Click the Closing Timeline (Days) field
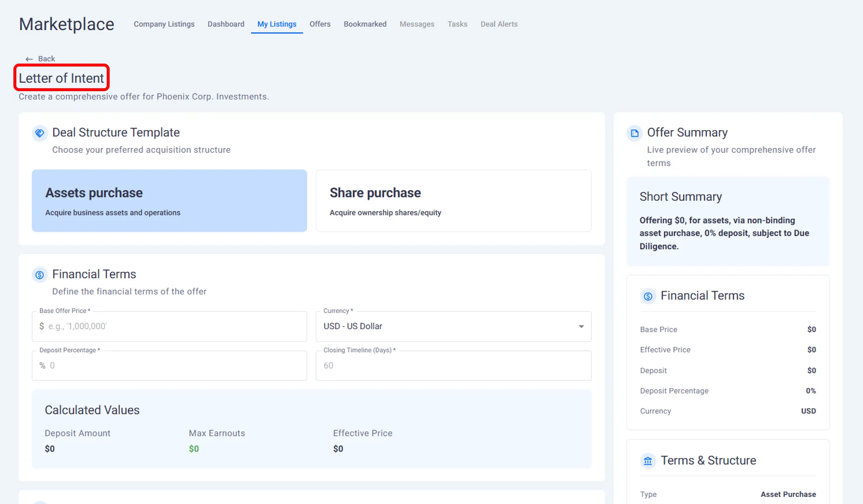 (453, 366)
